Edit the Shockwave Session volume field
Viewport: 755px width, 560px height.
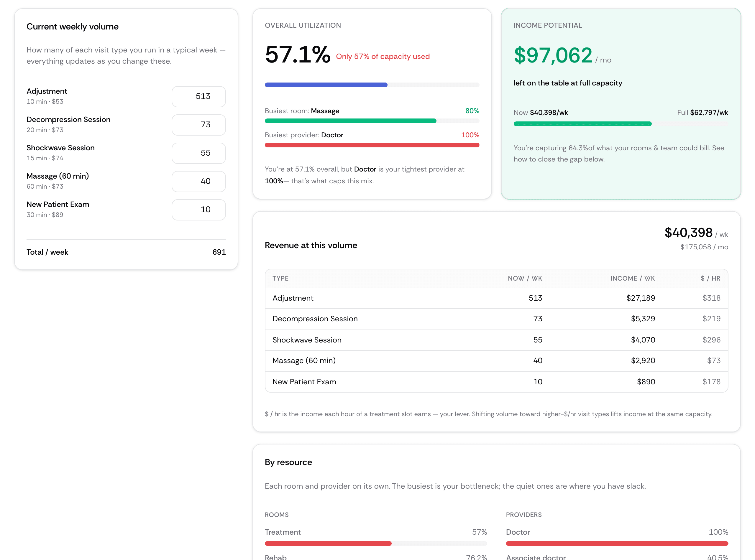pyautogui.click(x=198, y=153)
